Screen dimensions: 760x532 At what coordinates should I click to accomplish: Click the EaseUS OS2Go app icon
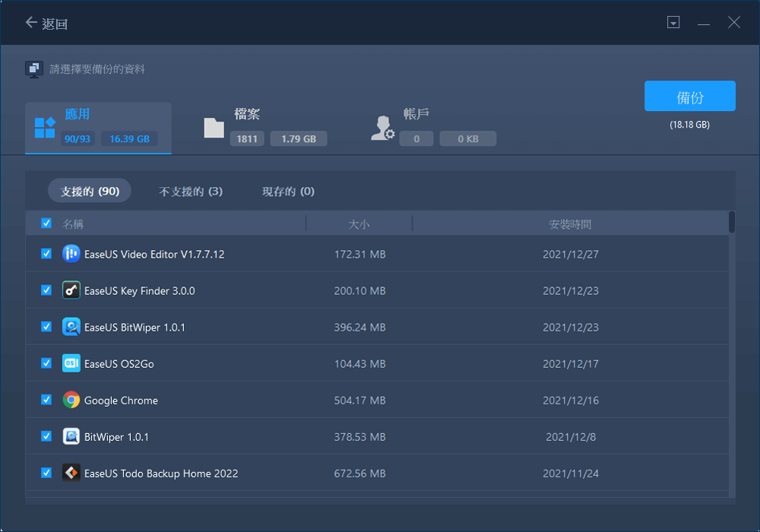(71, 363)
